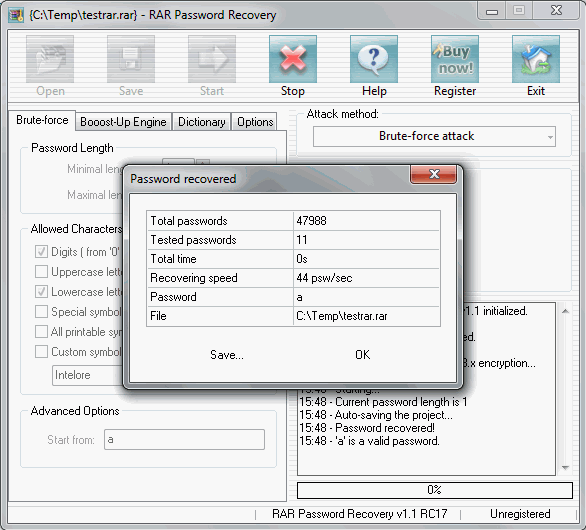
Task: Click log line 'a' is a valid password
Action: click(x=369, y=441)
